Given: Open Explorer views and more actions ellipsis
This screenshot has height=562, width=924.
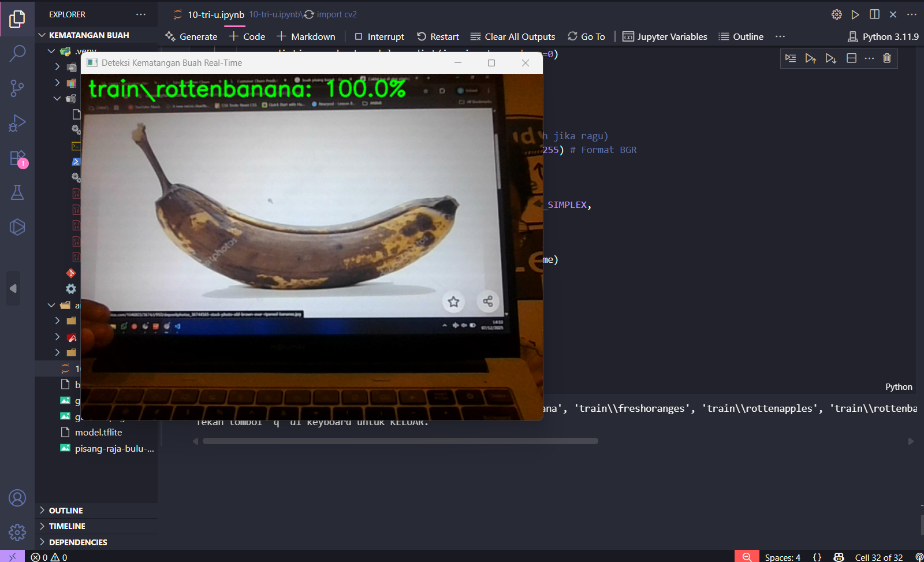Looking at the screenshot, I should click(141, 14).
